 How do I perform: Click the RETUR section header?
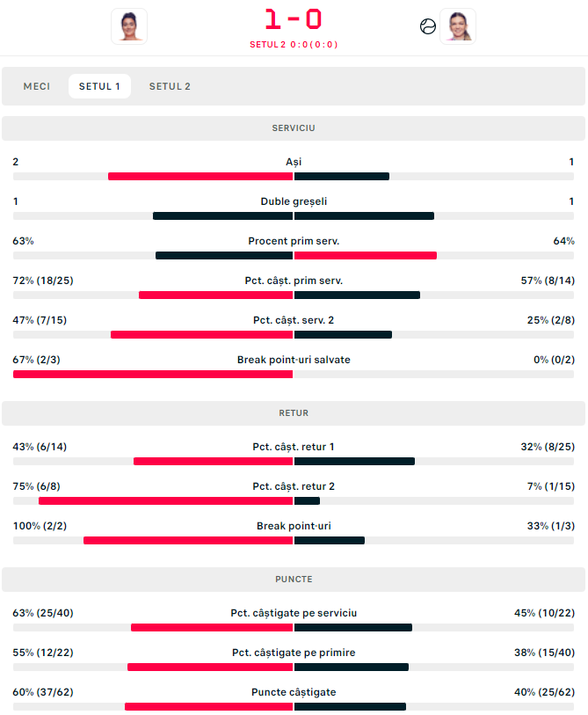[x=294, y=413]
